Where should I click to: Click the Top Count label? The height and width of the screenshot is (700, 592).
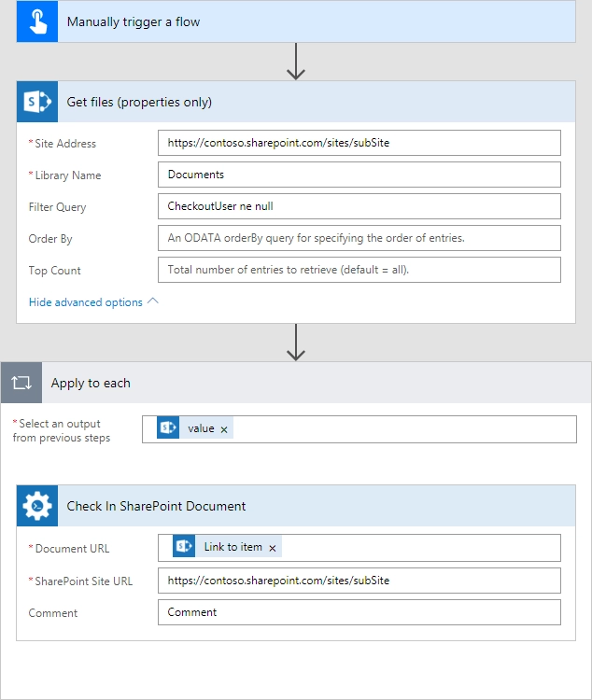pyautogui.click(x=54, y=271)
